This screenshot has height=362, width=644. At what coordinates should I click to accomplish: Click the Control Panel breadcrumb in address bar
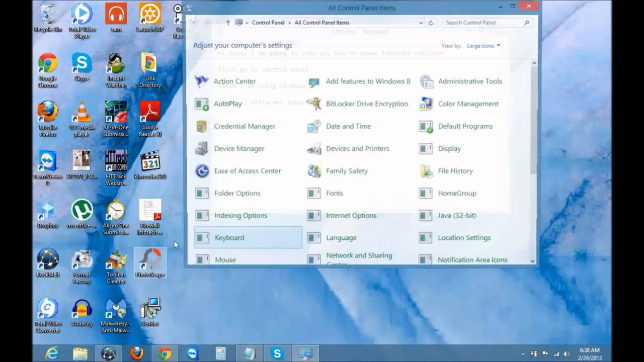point(268,23)
